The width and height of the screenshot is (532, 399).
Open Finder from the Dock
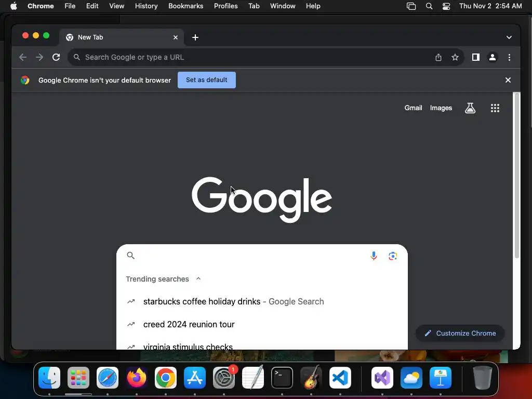[x=49, y=378]
